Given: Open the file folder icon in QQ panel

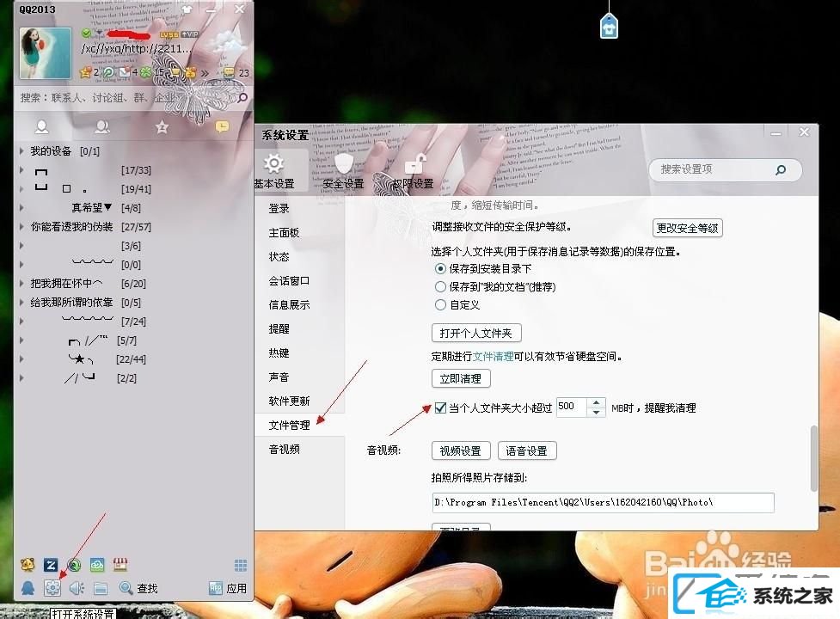Looking at the screenshot, I should (x=101, y=588).
